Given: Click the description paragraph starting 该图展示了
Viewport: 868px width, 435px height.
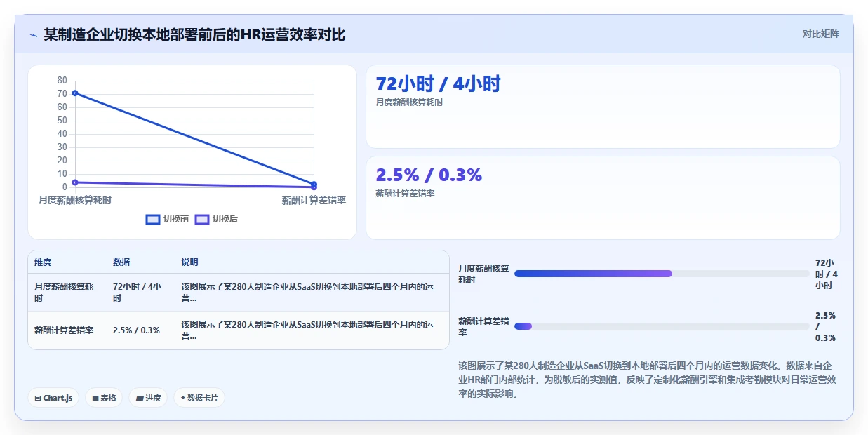Looking at the screenshot, I should (646, 380).
